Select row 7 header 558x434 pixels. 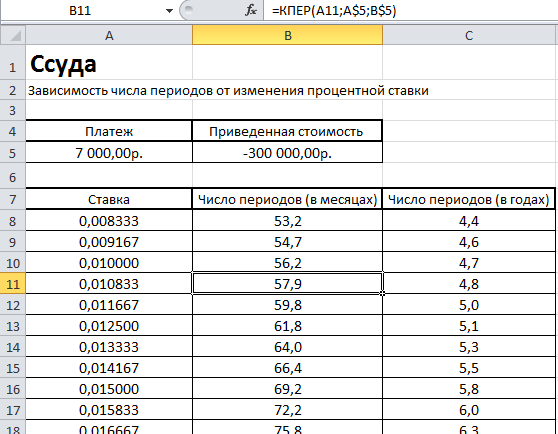[13, 199]
